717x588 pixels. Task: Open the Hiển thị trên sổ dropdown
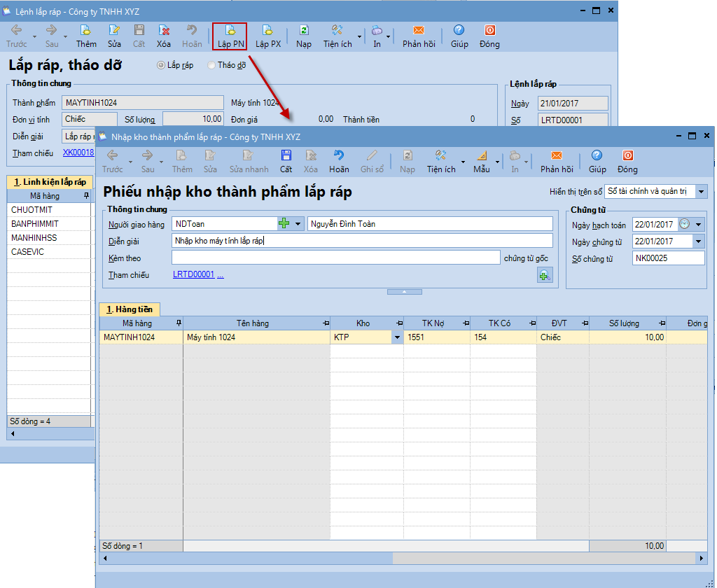pos(702,191)
